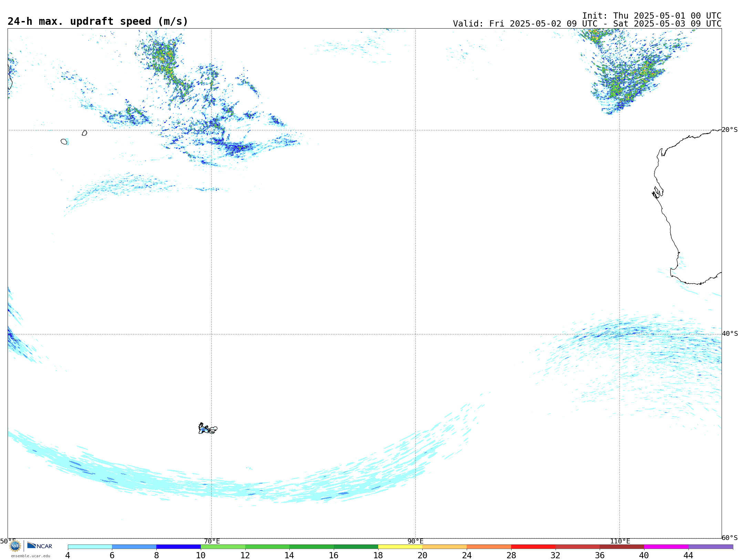Click the '24-h max. updraft speed (m/s)' title
This screenshot has width=744, height=560.
pos(98,21)
